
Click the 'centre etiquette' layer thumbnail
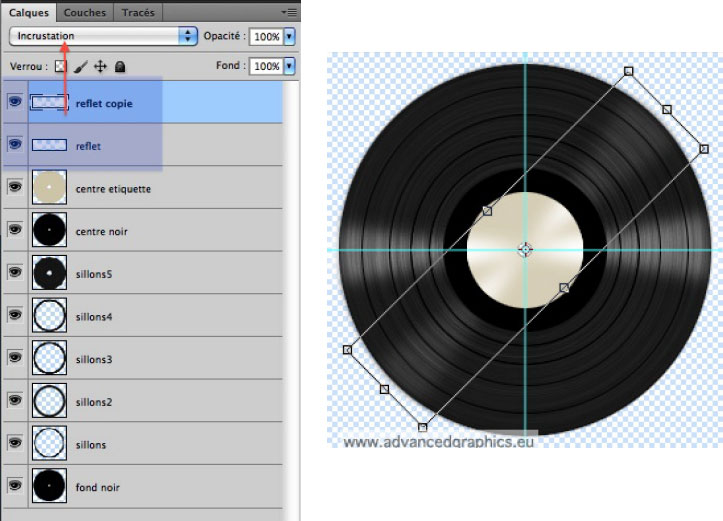pos(49,188)
